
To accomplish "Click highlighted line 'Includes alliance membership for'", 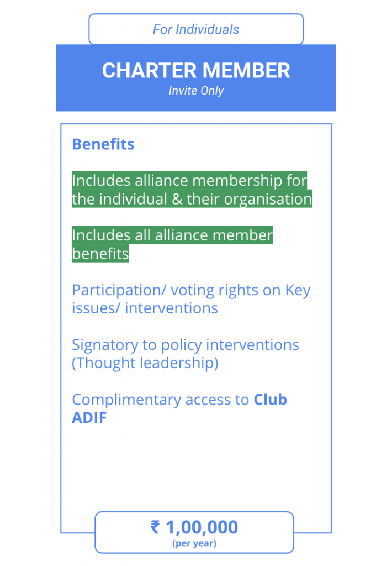I will (x=189, y=181).
